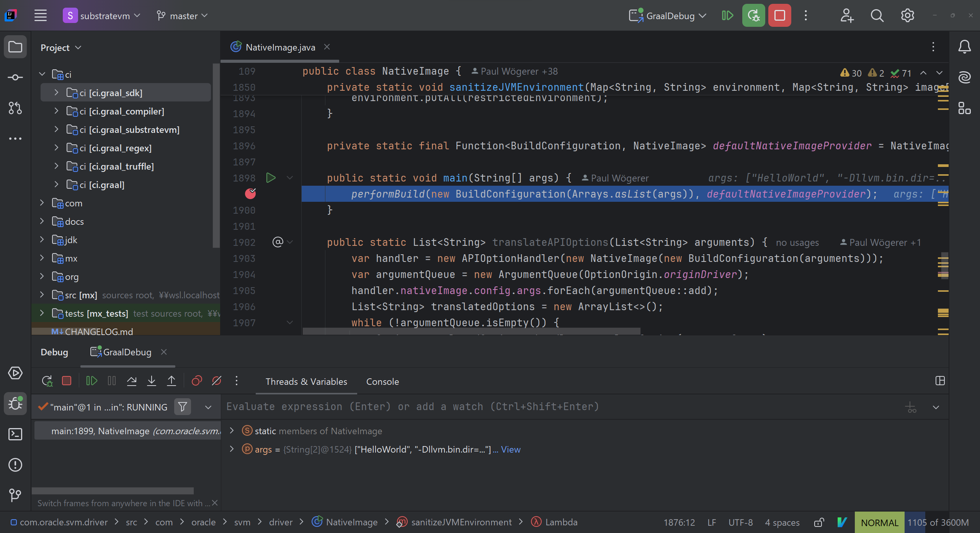This screenshot has height=533, width=980.
Task: Open the Notifications bell
Action: [965, 47]
